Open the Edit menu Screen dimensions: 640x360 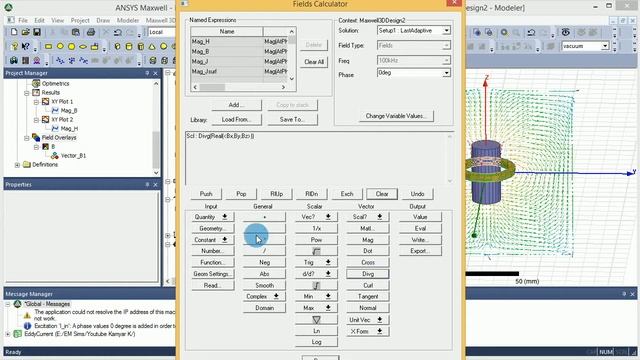pos(39,20)
